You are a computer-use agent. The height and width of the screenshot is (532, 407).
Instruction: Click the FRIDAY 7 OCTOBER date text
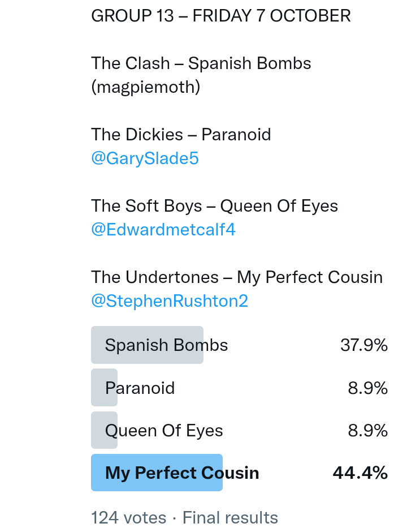click(271, 16)
